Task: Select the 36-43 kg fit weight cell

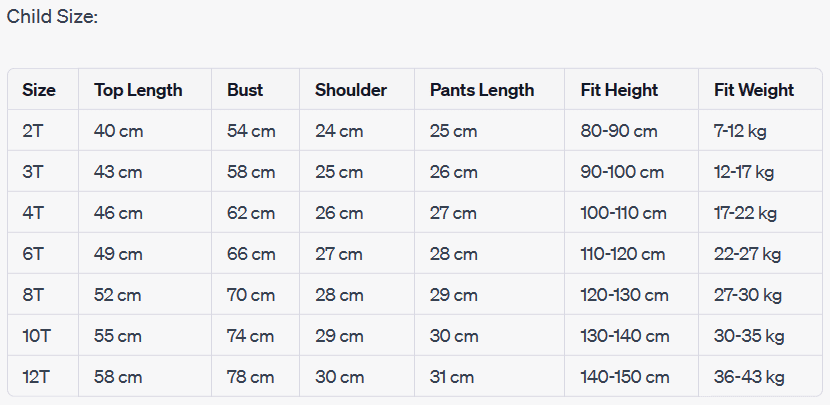Action: pyautogui.click(x=749, y=377)
